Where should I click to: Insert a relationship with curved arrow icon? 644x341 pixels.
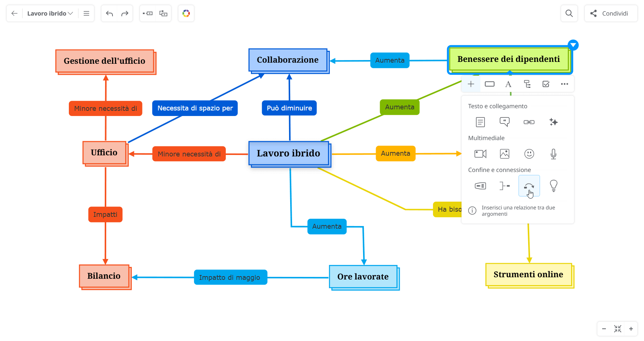529,186
